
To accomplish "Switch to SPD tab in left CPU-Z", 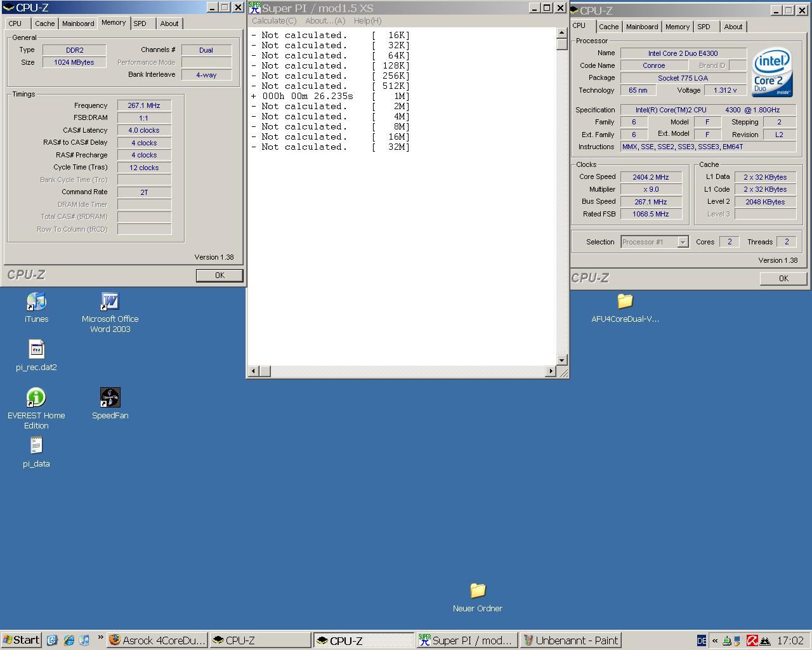I will click(140, 23).
